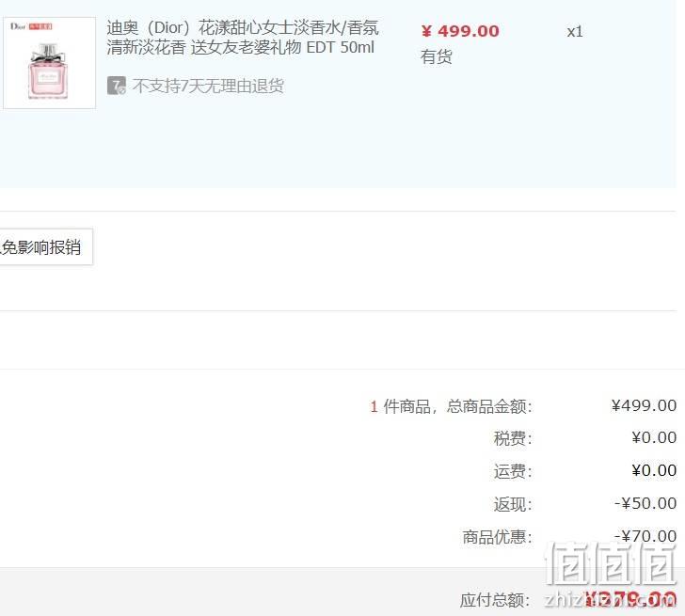This screenshot has width=685, height=616.
Task: Click the 总商品金额 label
Action: 489,406
